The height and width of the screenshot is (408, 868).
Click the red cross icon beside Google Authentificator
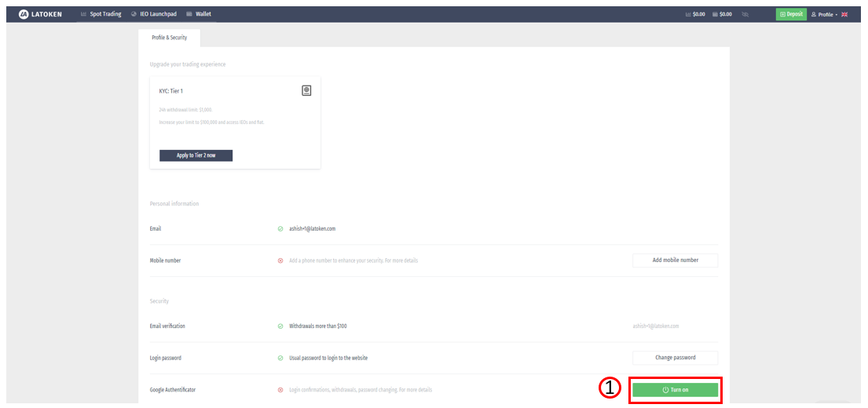point(280,390)
